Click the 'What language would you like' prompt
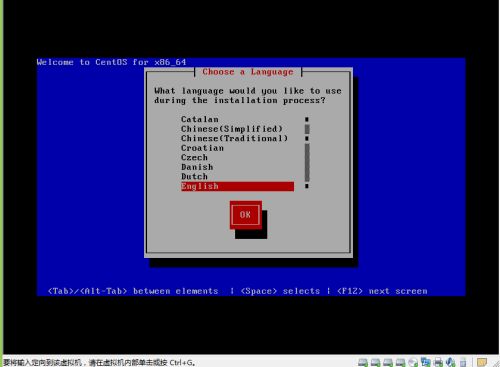Screen dimensions: 500x367 tap(248, 96)
